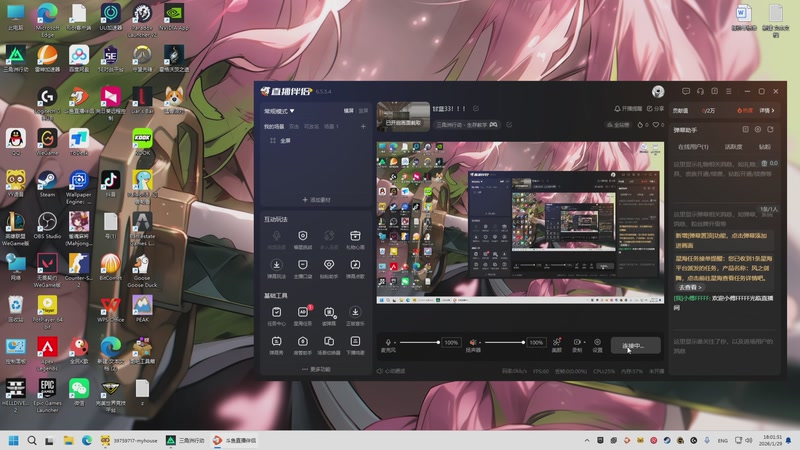Viewport: 800px width, 450px height.
Task: Select OBS Studio desktop icon
Action: 47,226
